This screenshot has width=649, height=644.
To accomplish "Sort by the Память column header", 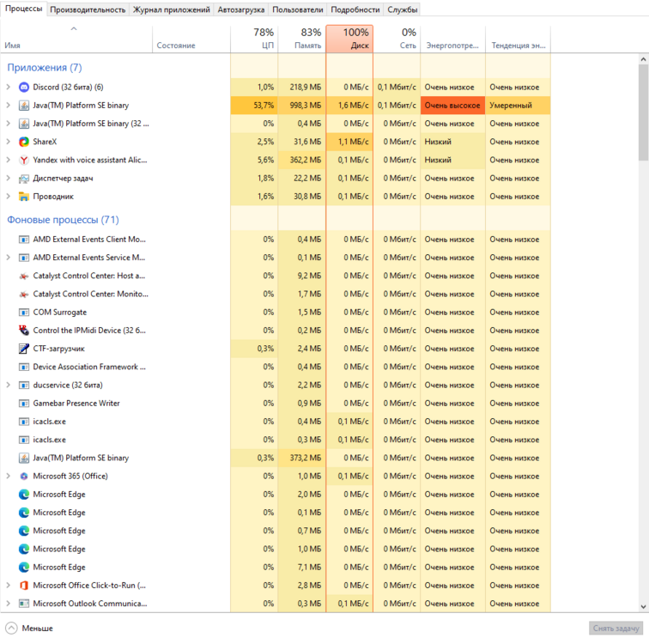I will tap(301, 39).
